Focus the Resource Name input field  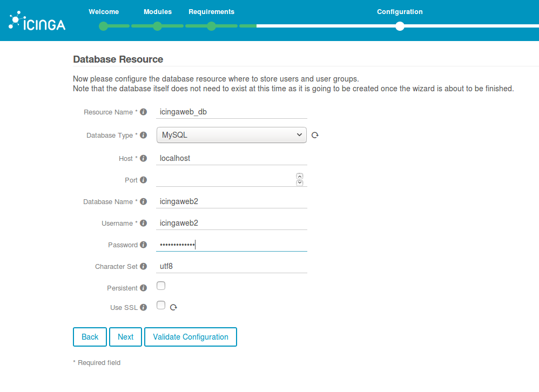point(231,112)
